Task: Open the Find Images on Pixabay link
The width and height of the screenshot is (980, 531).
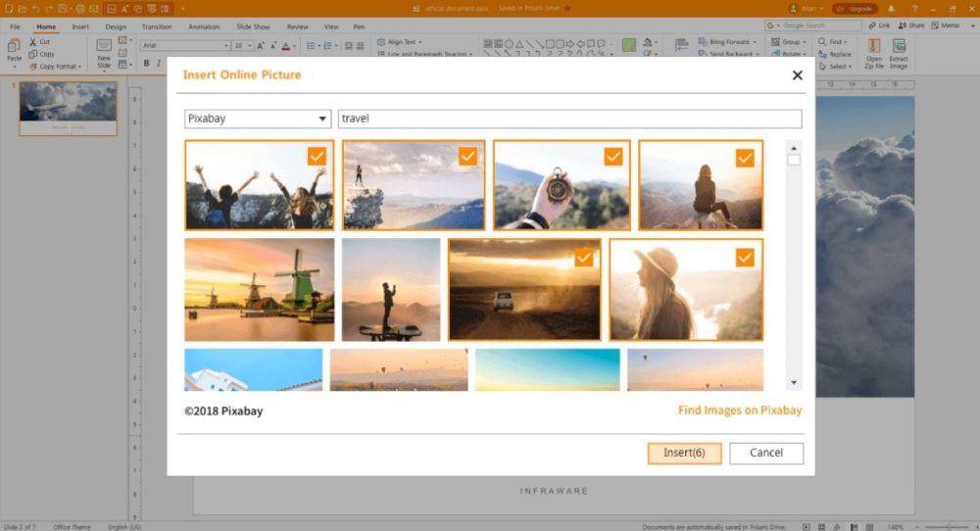Action: pyautogui.click(x=740, y=410)
